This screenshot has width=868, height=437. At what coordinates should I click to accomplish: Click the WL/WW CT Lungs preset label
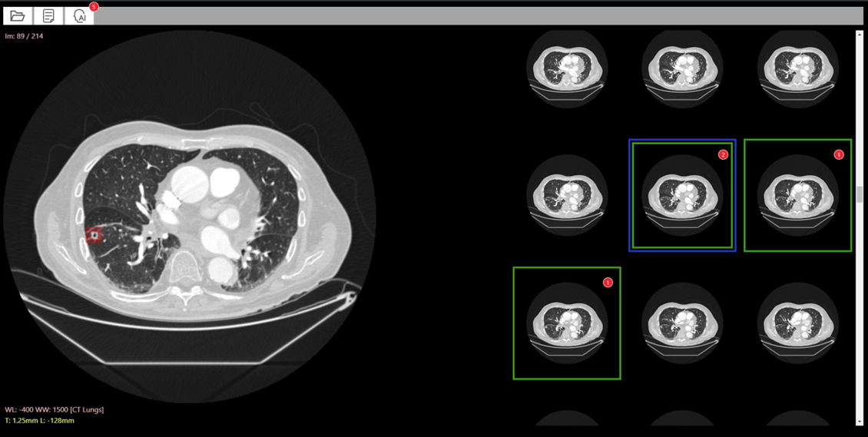pyautogui.click(x=55, y=410)
